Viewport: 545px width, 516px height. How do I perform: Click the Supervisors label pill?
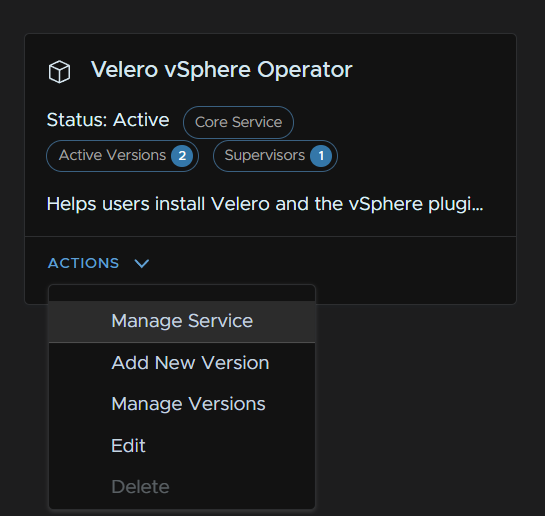pyautogui.click(x=275, y=156)
